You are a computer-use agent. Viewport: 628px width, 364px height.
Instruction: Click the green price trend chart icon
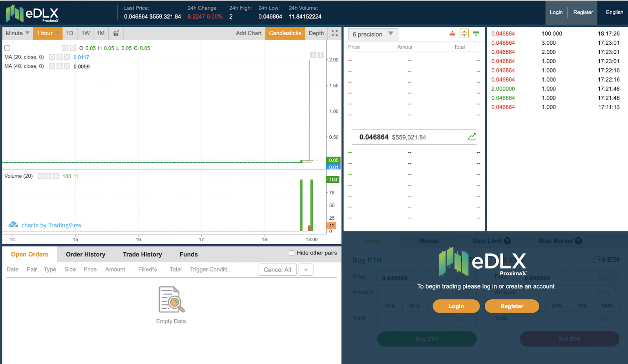pyautogui.click(x=472, y=137)
